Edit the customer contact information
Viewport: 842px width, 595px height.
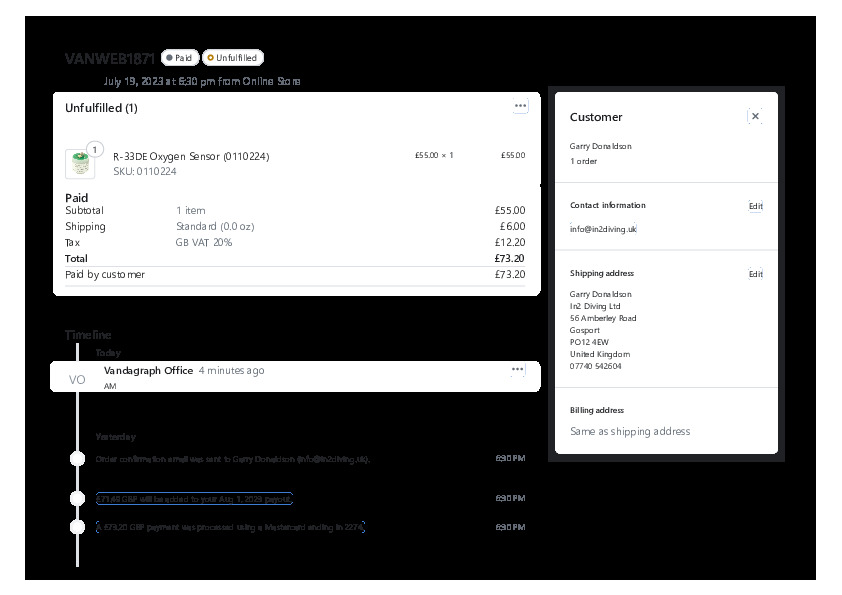pyautogui.click(x=755, y=206)
